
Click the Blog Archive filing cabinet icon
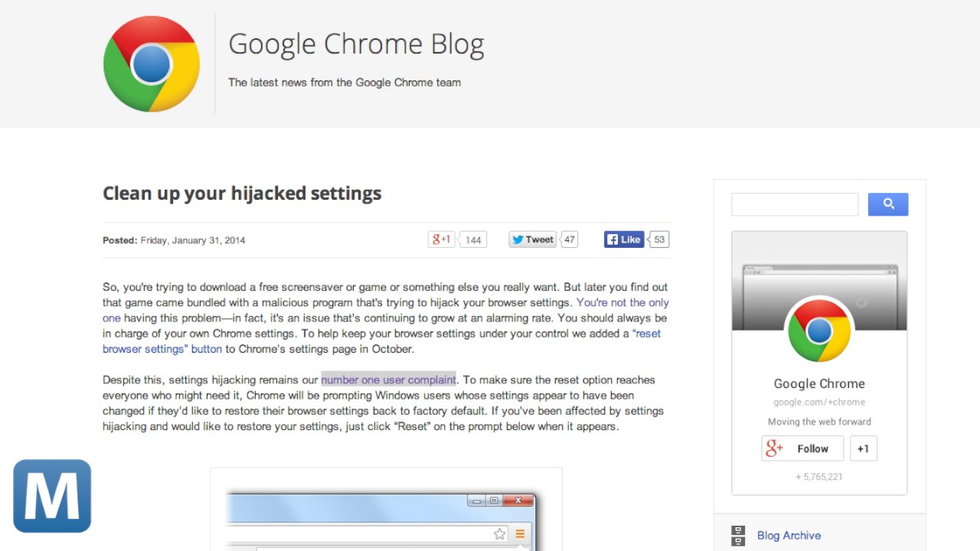[738, 535]
